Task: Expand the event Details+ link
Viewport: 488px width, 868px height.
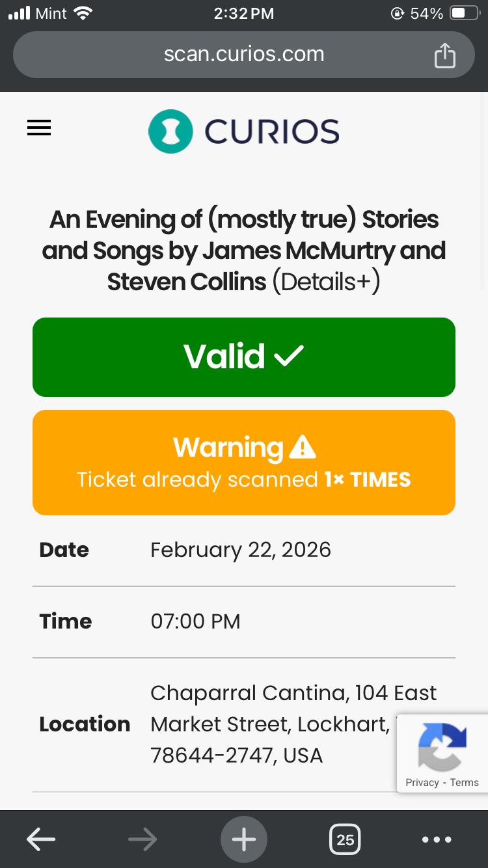Action: click(x=326, y=282)
